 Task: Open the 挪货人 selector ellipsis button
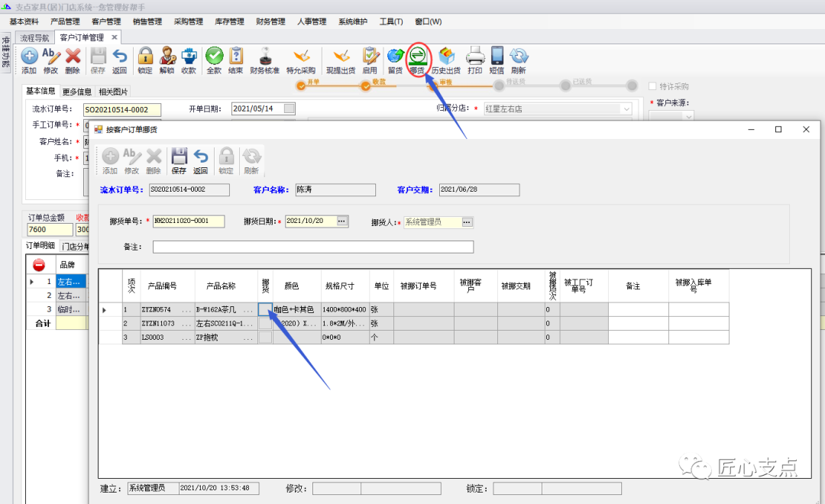tap(467, 221)
